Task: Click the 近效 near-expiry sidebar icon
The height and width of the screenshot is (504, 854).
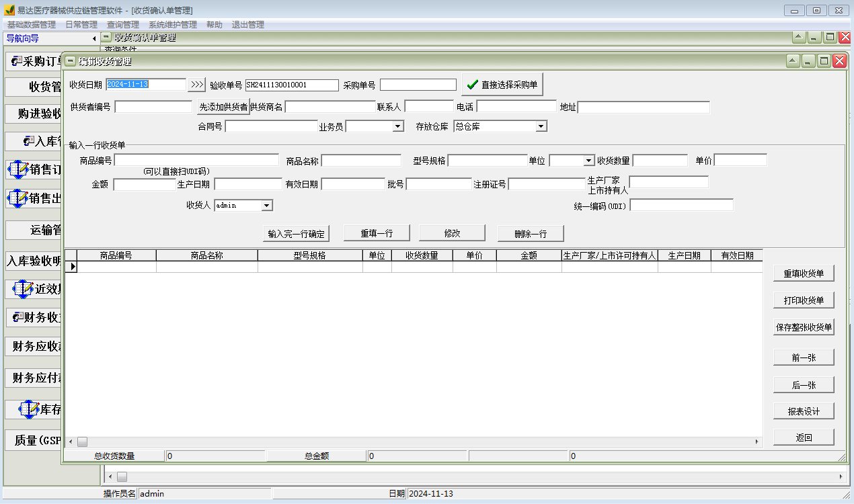Action: coord(24,290)
